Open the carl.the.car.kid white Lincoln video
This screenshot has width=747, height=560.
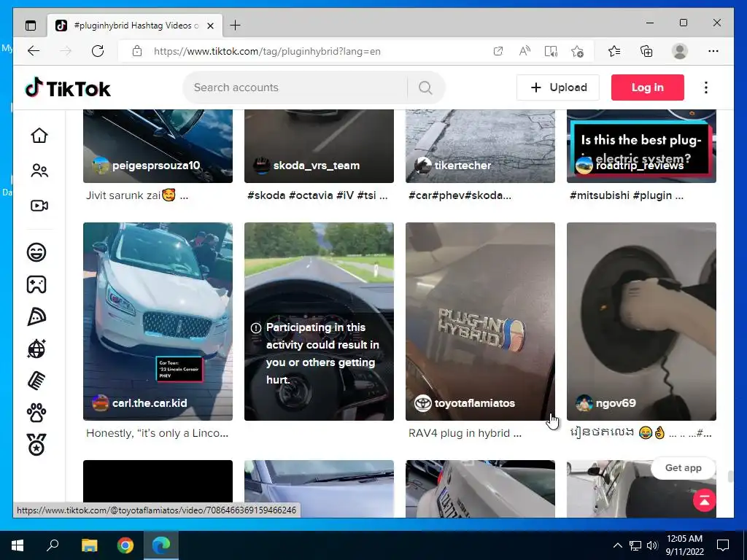(x=158, y=322)
